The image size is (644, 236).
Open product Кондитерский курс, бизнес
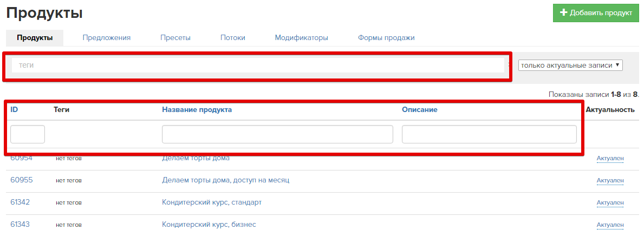point(209,225)
